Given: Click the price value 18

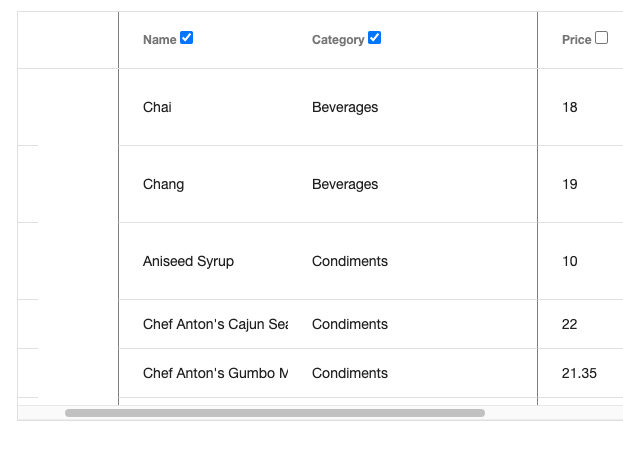Looking at the screenshot, I should [x=569, y=107].
